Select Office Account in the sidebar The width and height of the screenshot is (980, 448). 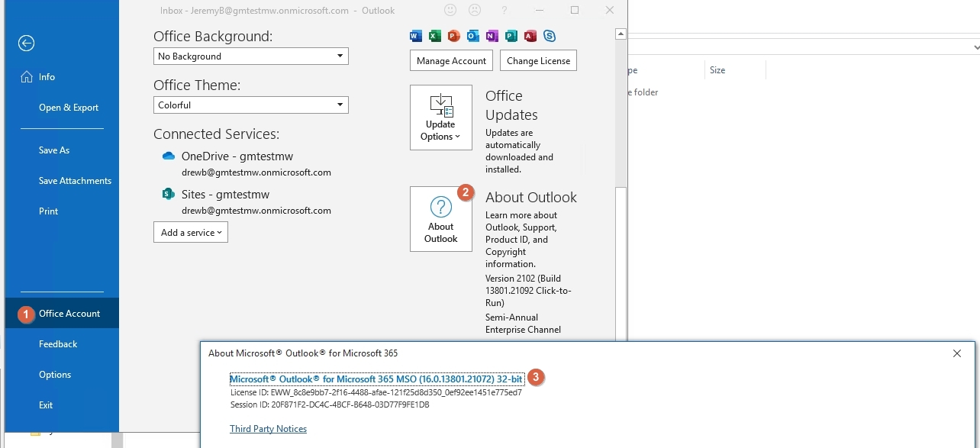click(x=69, y=314)
